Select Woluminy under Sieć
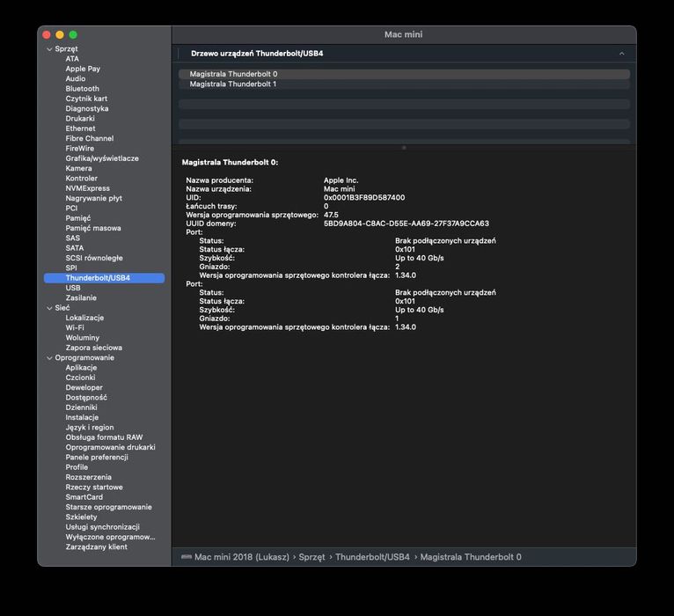Screen dimensions: 674x616 [82, 337]
